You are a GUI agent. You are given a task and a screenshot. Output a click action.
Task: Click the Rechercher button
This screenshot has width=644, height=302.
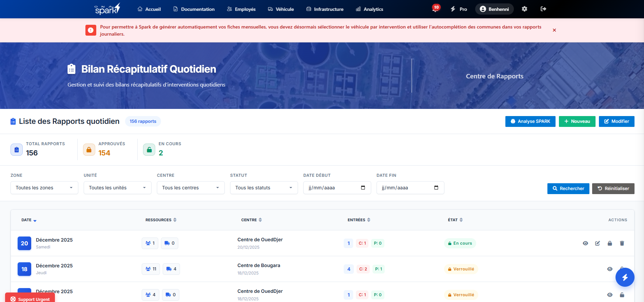pyautogui.click(x=568, y=188)
